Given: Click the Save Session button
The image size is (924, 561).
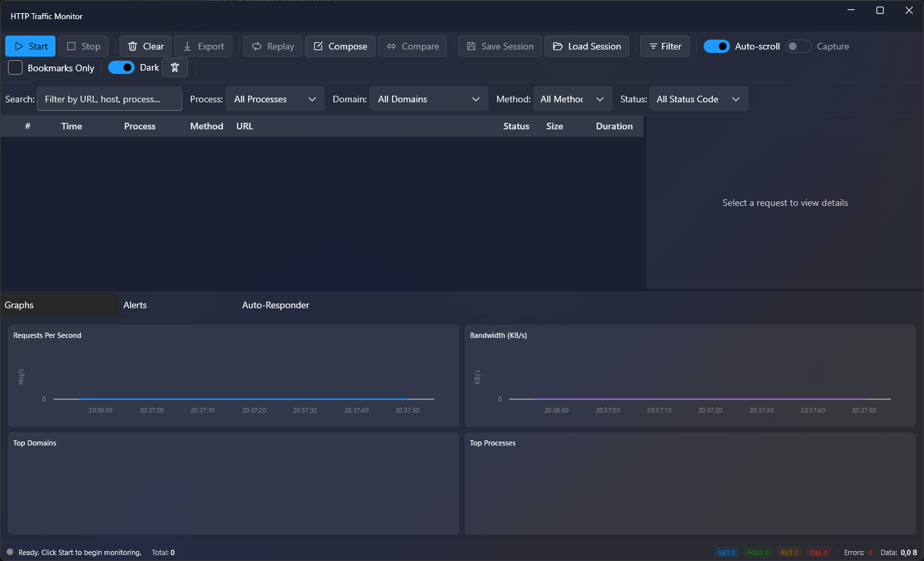Looking at the screenshot, I should coord(500,46).
